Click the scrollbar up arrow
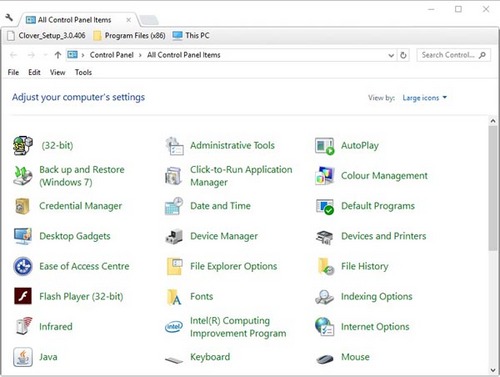 (493, 121)
